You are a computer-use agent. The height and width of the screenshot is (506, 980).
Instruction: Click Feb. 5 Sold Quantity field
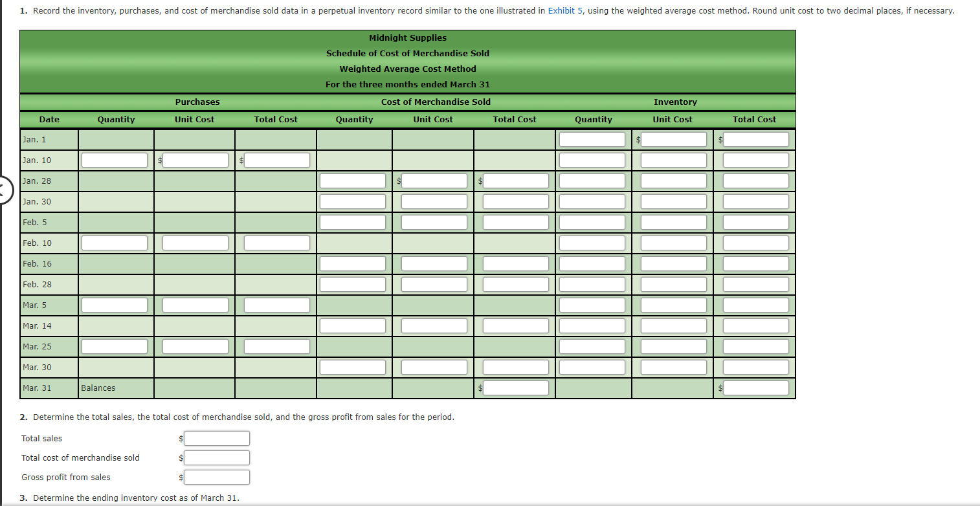[353, 222]
